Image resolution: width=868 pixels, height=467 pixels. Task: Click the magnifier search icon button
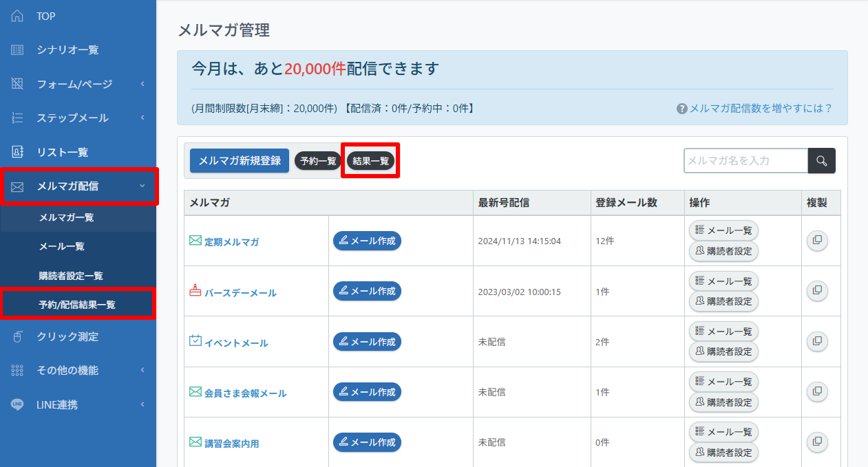821,161
